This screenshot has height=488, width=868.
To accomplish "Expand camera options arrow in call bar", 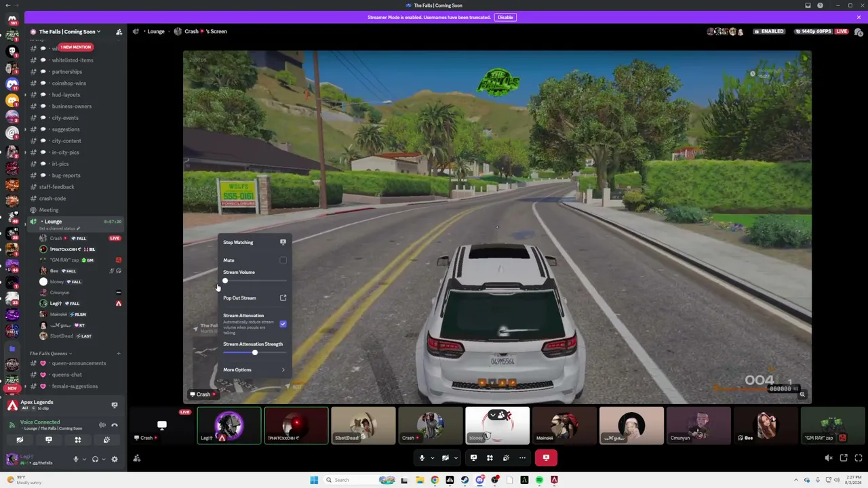I will (x=456, y=458).
